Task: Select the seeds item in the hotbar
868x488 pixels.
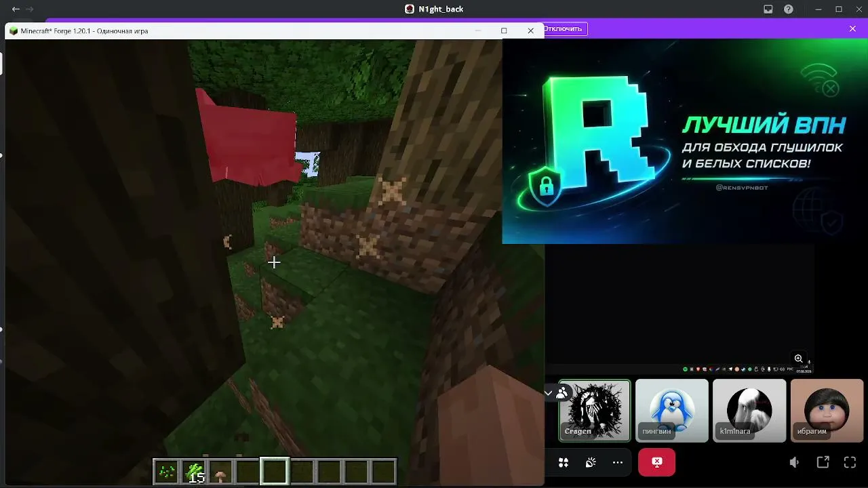Action: pyautogui.click(x=166, y=472)
